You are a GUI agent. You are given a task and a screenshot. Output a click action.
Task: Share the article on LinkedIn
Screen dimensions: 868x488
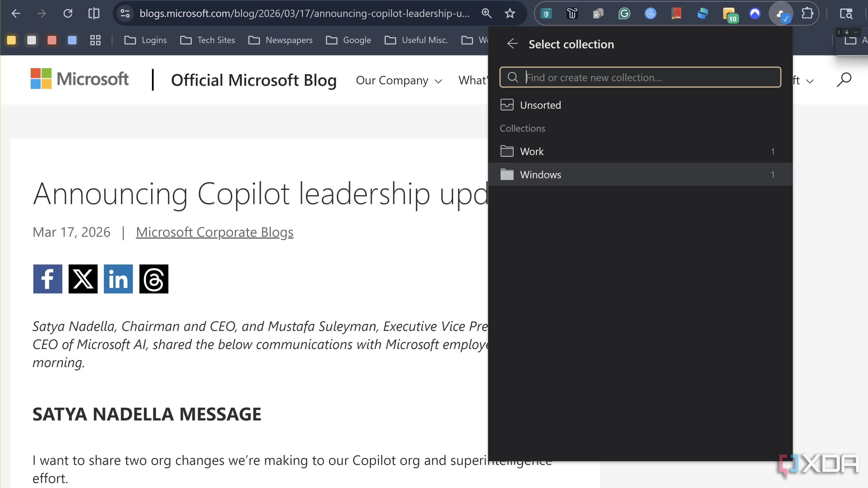[x=118, y=279]
